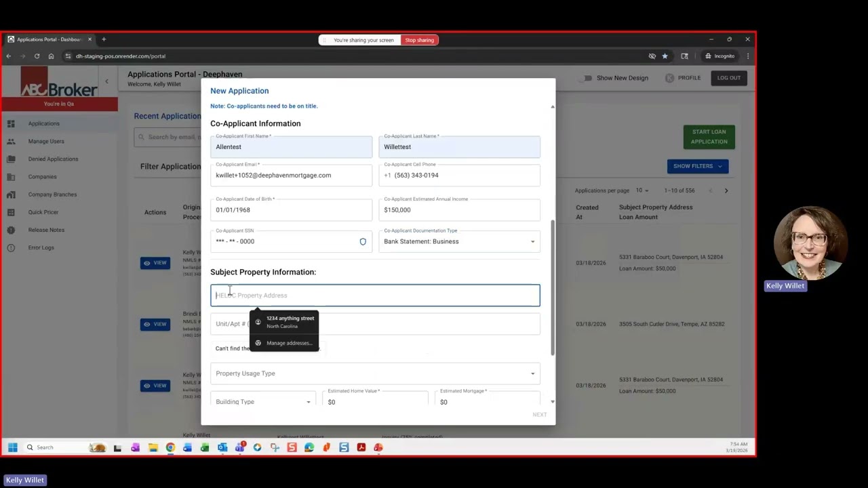
Task: Edit the Co-Applicant Email field
Action: pos(291,175)
